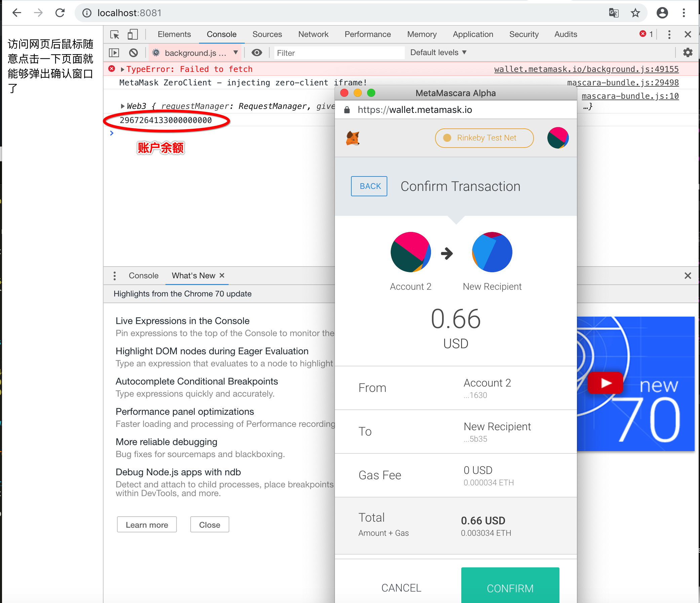The height and width of the screenshot is (603, 700).
Task: Create a live expression with eye icon
Action: click(257, 53)
